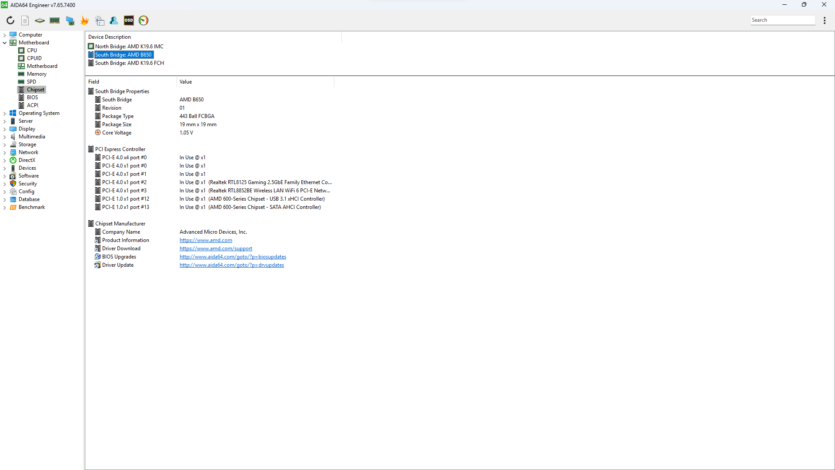
Task: Open the Report page icon
Action: point(25,20)
